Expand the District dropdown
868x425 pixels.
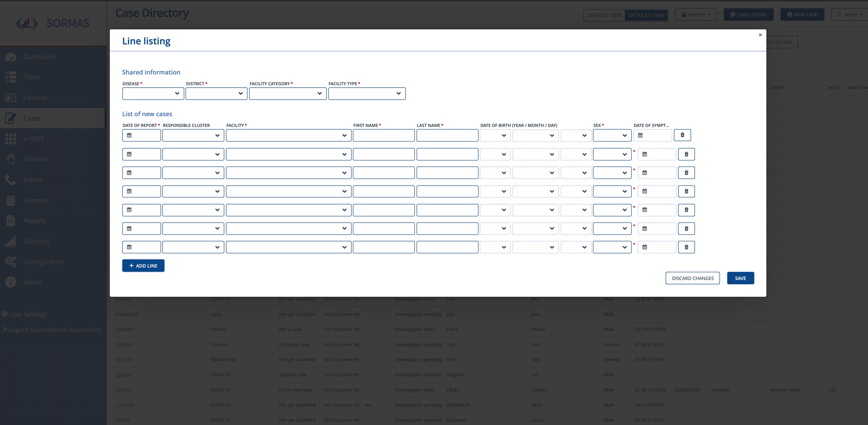pos(216,93)
